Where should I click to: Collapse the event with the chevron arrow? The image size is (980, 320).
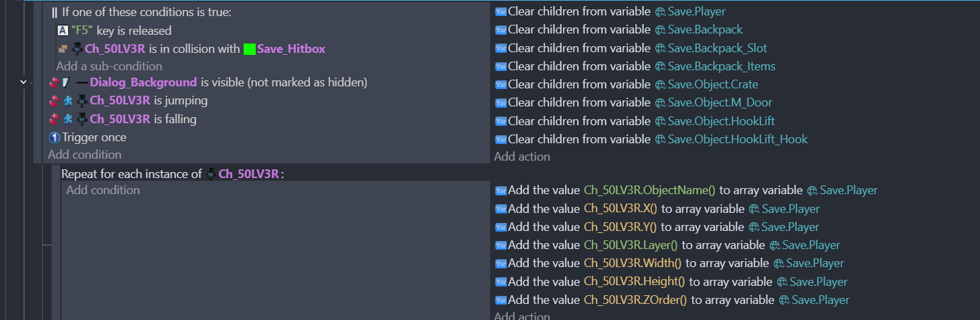click(23, 82)
